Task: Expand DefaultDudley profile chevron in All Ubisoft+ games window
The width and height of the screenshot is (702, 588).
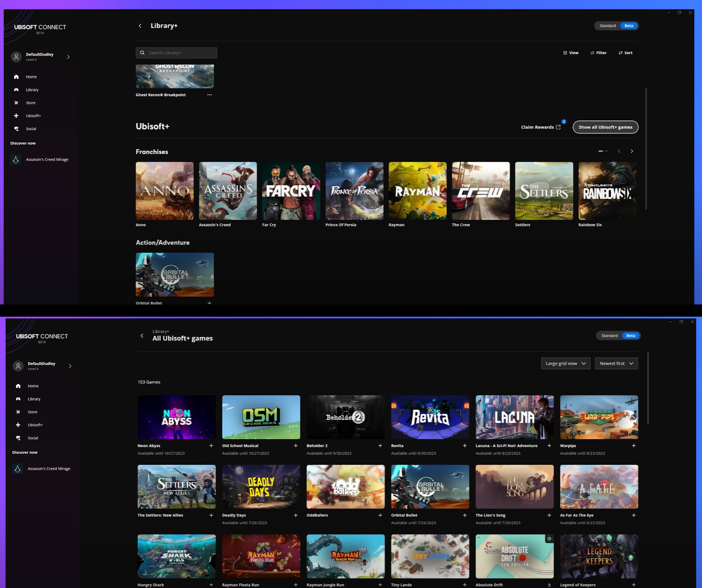Action: [70, 366]
